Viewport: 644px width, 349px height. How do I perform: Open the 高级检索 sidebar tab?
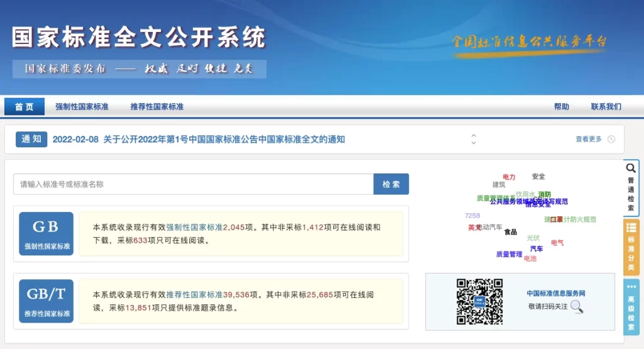pos(631,307)
